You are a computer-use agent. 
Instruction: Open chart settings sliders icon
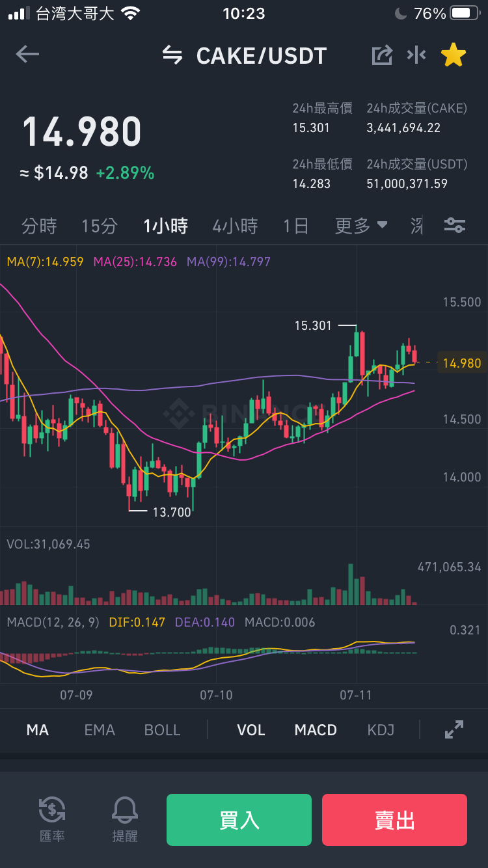tap(455, 226)
